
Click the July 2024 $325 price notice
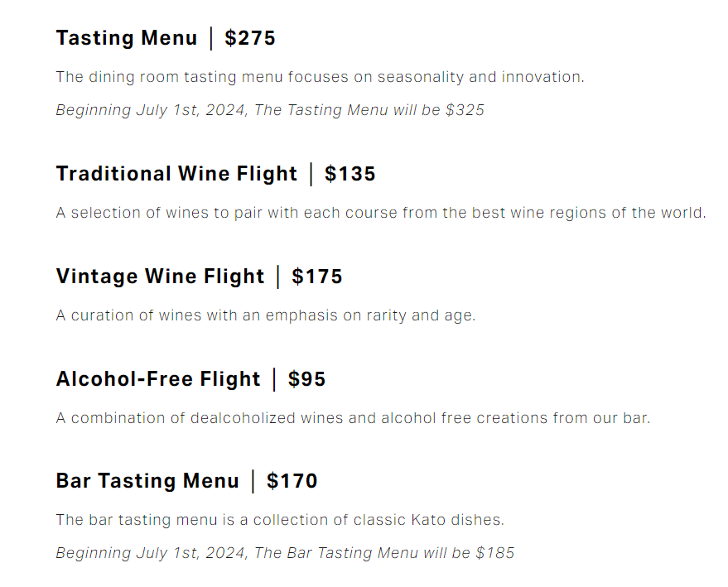(x=270, y=110)
